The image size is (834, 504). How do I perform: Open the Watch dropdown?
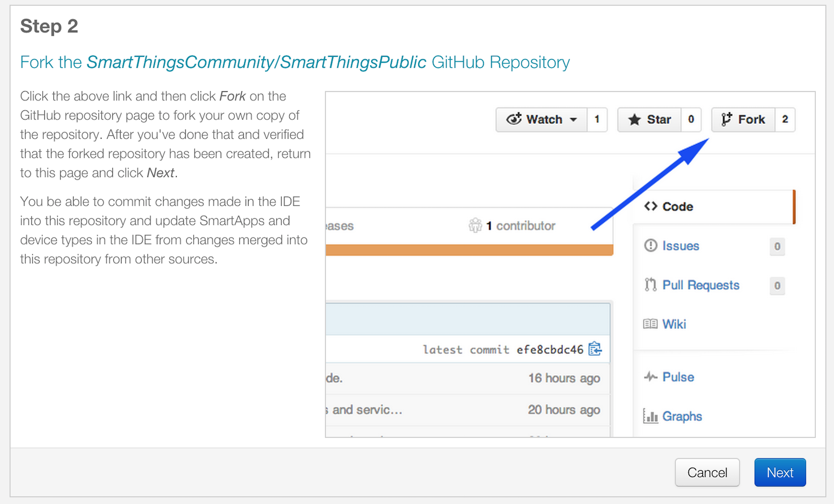(x=541, y=120)
